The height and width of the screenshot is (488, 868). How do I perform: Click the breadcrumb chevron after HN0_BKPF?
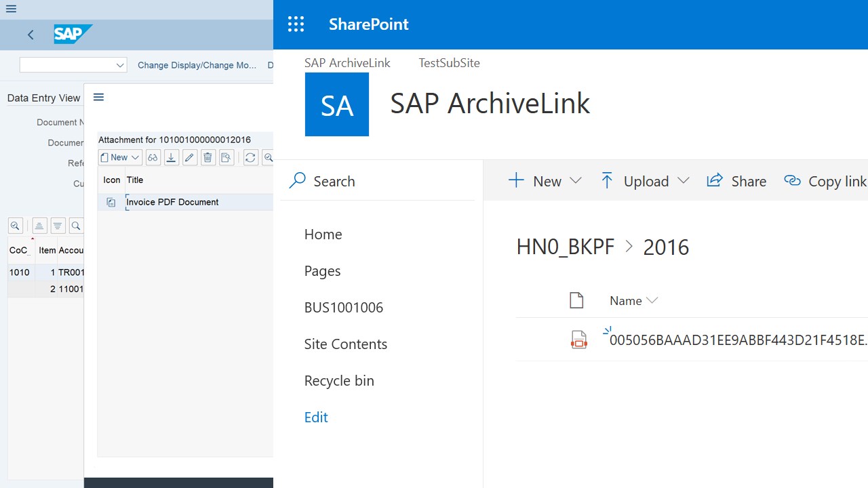click(x=629, y=247)
